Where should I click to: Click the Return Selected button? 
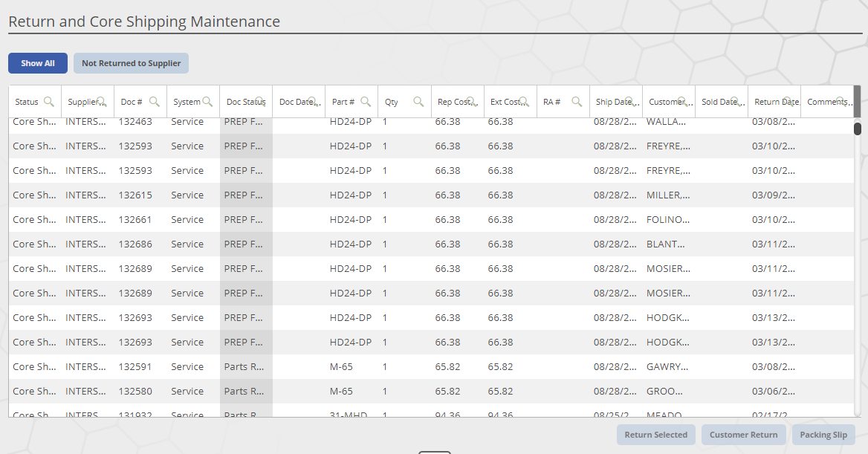point(656,435)
